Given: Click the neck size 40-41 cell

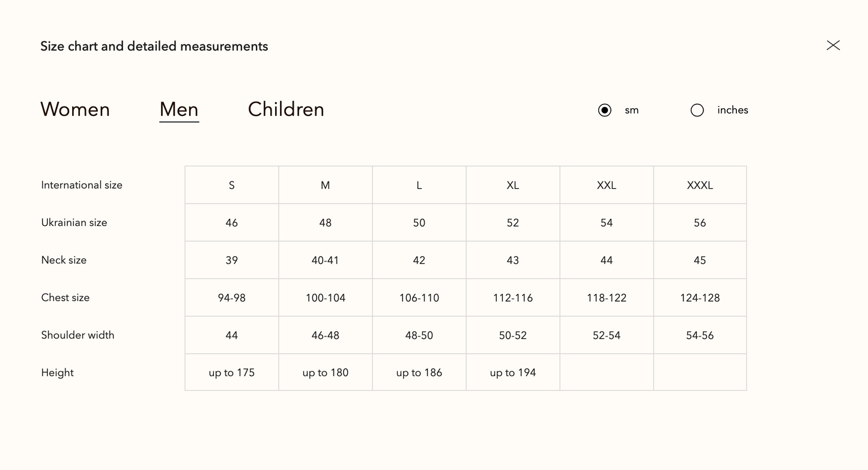Looking at the screenshot, I should pos(325,260).
